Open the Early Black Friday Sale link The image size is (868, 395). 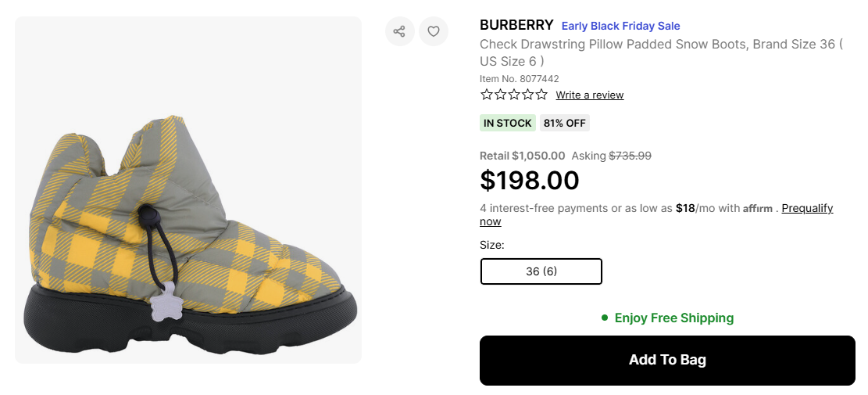[620, 26]
